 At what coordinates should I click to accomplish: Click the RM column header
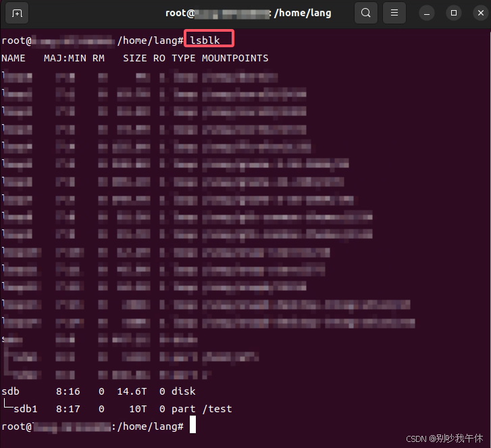(99, 58)
